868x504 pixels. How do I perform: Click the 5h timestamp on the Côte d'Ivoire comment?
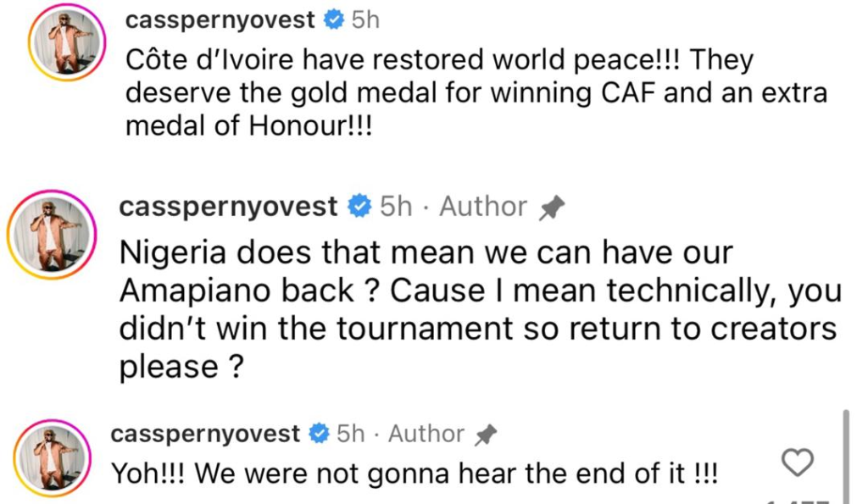(x=365, y=21)
